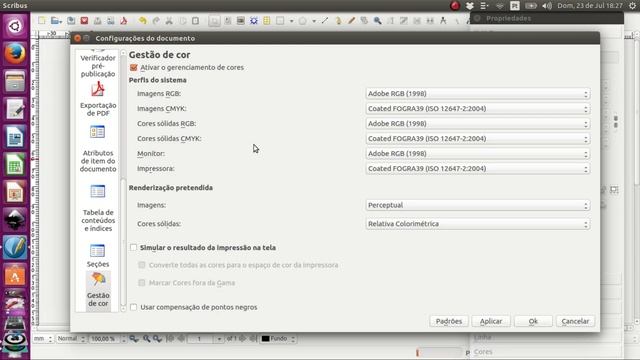The width and height of the screenshot is (640, 360).
Task: Open Tabela de conteúdos e índices section
Action: tap(98, 209)
